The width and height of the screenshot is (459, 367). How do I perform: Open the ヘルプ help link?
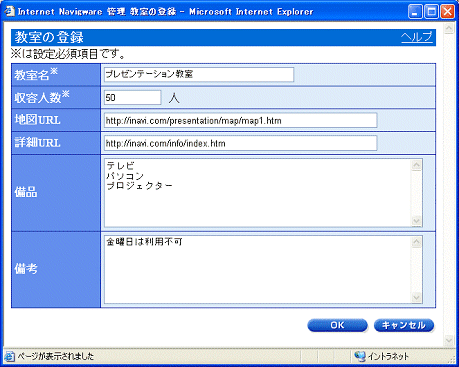pyautogui.click(x=417, y=36)
